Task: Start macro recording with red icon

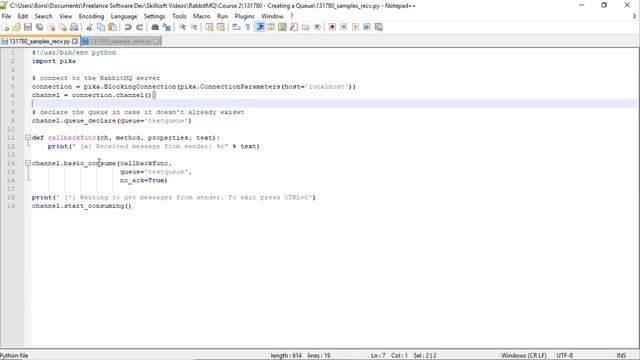Action: coord(332,27)
